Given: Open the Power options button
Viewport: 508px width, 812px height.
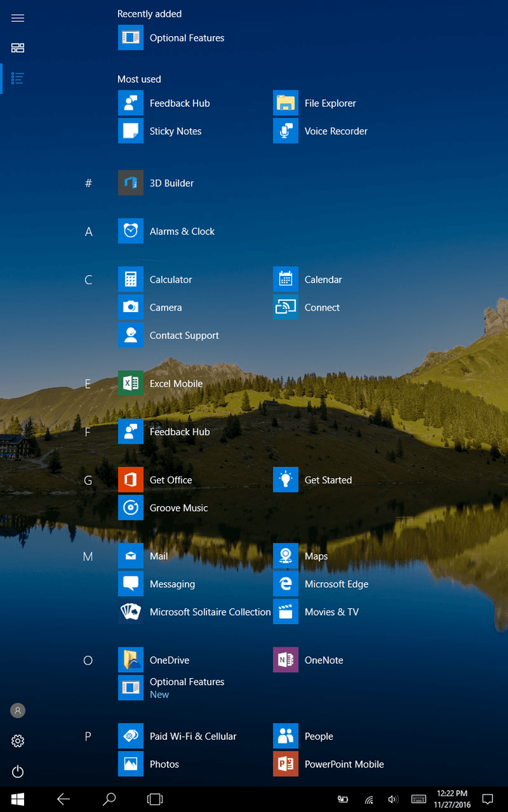Looking at the screenshot, I should tap(17, 771).
